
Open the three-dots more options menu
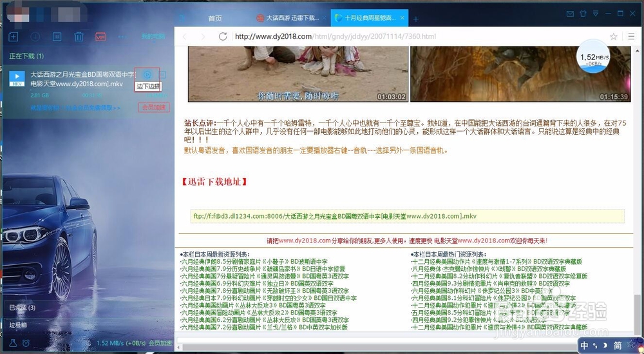(x=122, y=37)
